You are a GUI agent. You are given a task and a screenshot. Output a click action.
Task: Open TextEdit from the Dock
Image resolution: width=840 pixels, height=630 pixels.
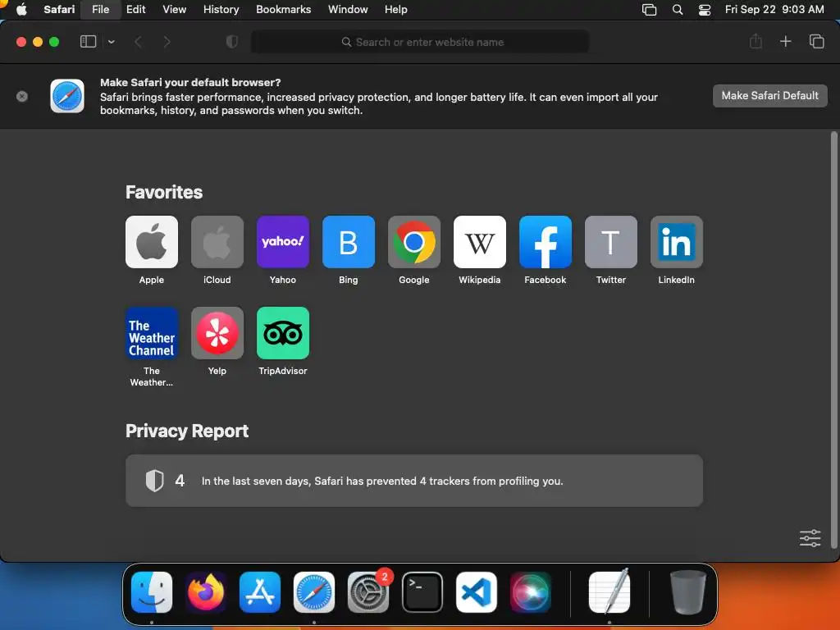point(609,592)
